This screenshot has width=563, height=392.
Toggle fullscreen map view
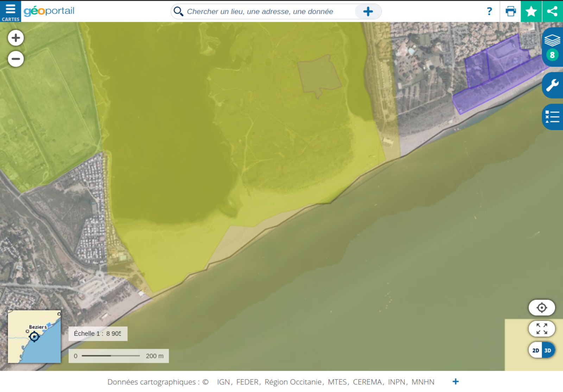tap(542, 329)
